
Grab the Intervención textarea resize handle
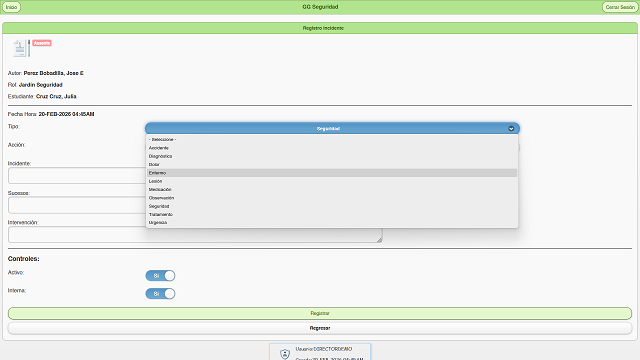[x=380, y=240]
